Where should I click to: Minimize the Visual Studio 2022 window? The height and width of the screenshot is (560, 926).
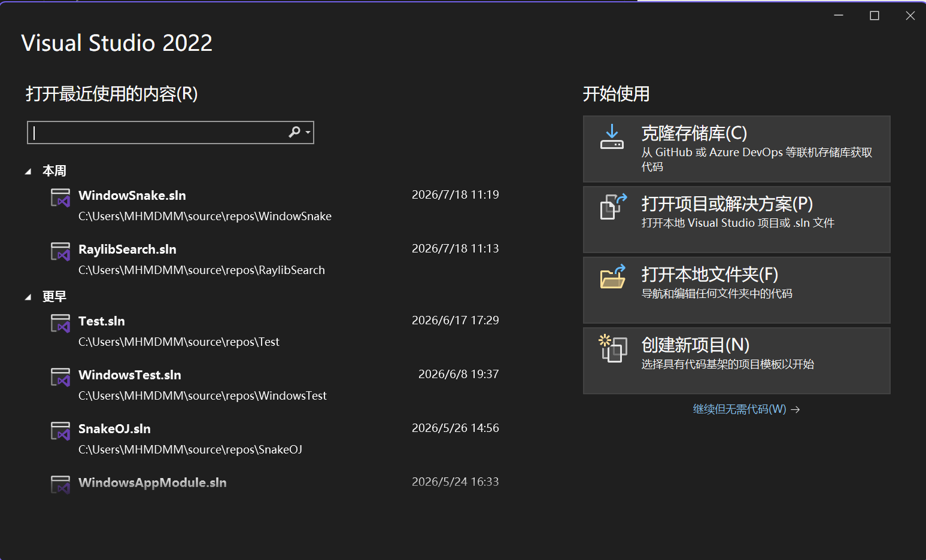[x=839, y=16]
